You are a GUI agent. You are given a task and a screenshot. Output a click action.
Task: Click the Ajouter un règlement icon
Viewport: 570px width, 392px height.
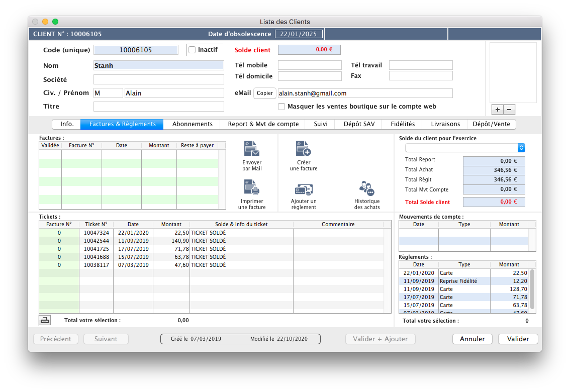pyautogui.click(x=304, y=189)
